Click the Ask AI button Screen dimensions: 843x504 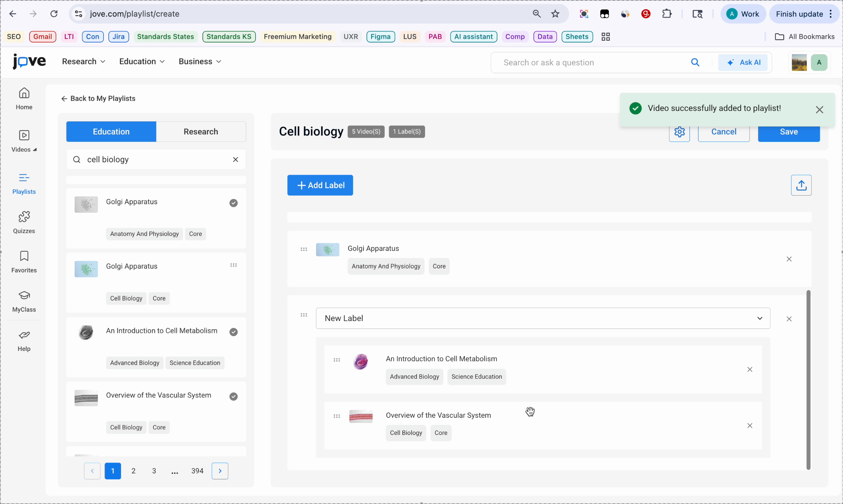click(743, 62)
